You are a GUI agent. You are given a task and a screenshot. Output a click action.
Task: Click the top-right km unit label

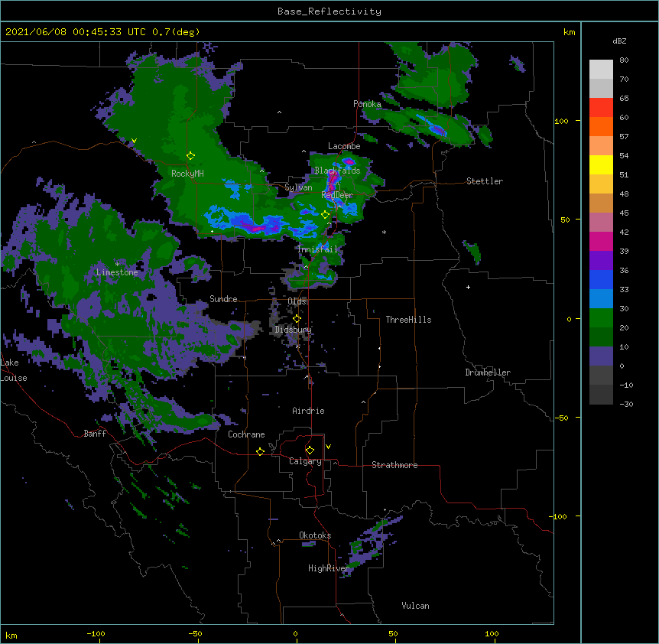570,32
